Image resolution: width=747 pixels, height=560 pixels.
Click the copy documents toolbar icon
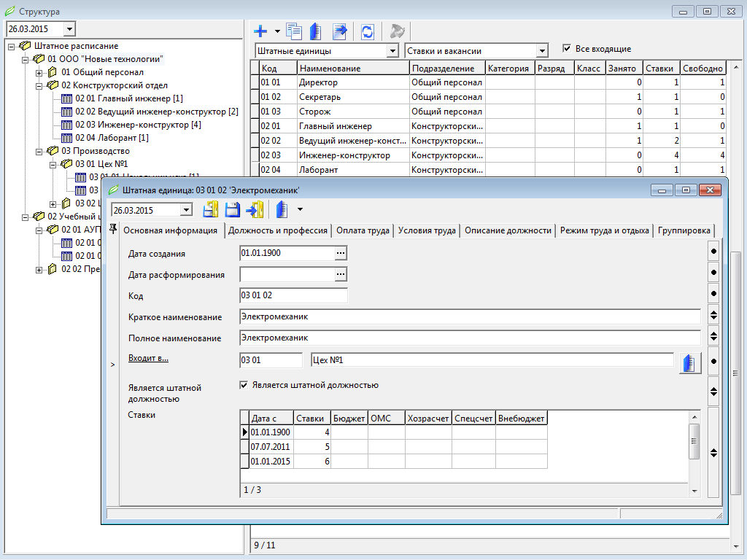click(x=294, y=31)
